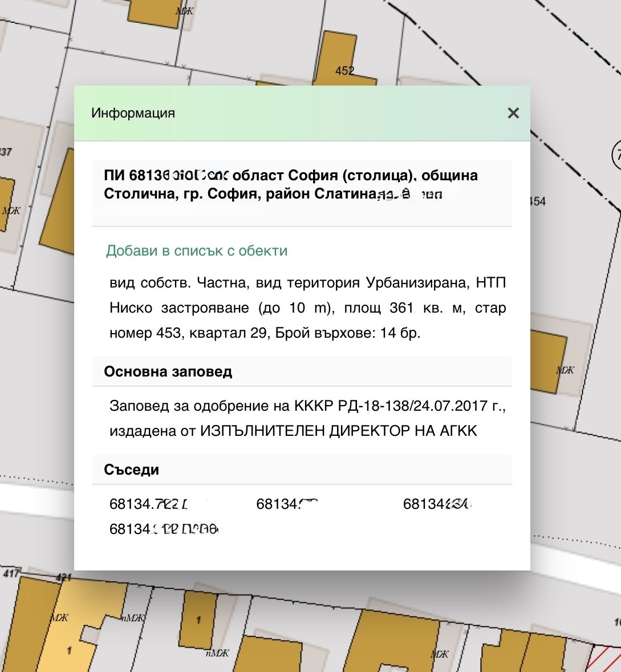
Task: Close the Информация dialog with X
Action: click(x=513, y=113)
